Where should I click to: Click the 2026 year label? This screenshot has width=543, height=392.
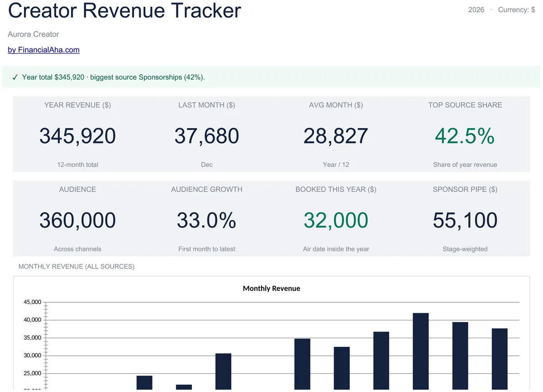[x=476, y=10]
